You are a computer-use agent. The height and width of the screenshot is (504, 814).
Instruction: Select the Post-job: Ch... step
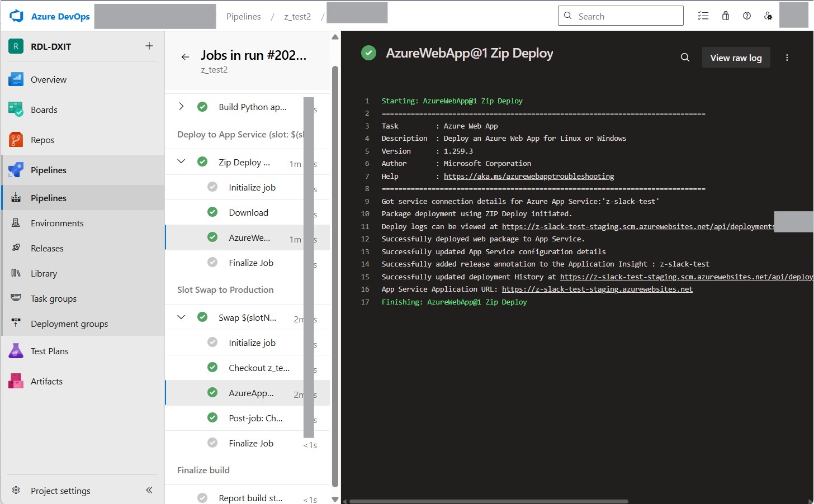click(x=247, y=418)
